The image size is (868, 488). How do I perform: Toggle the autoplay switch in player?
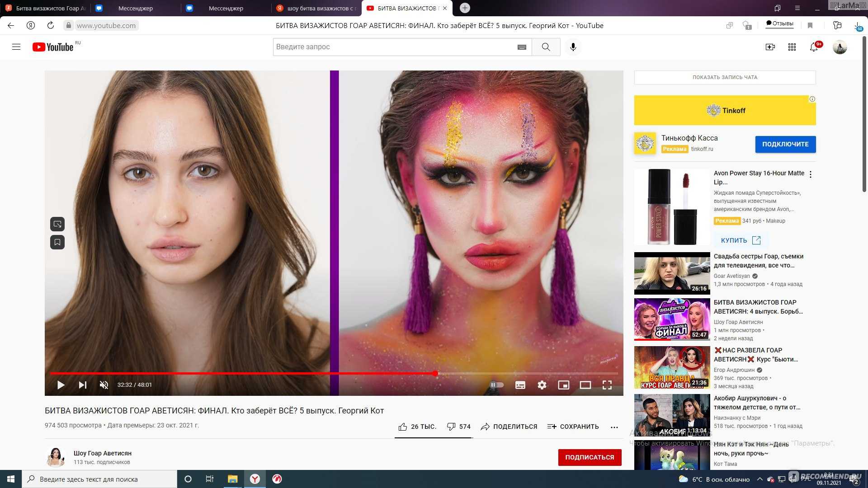[496, 385]
